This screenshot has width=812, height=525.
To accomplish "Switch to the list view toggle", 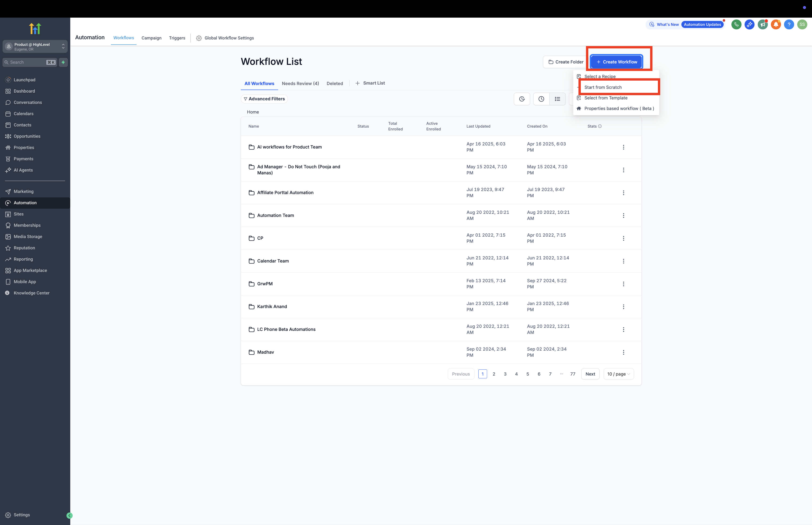I will 558,99.
